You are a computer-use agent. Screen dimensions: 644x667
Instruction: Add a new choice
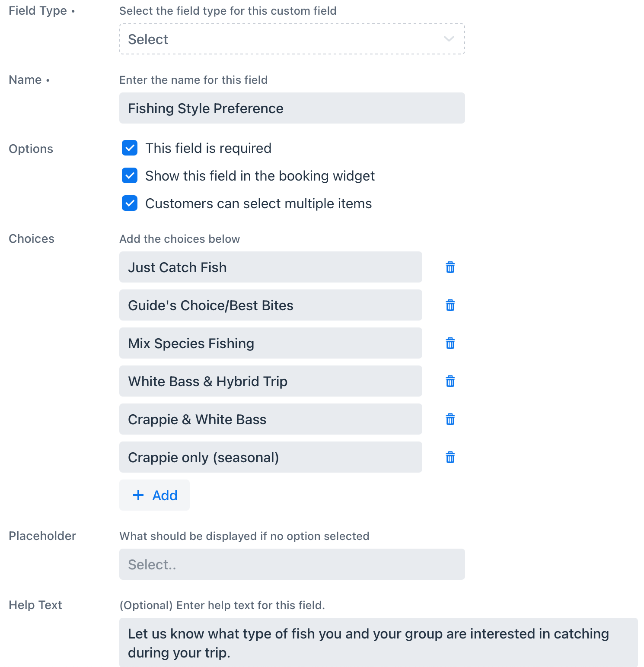coord(154,495)
